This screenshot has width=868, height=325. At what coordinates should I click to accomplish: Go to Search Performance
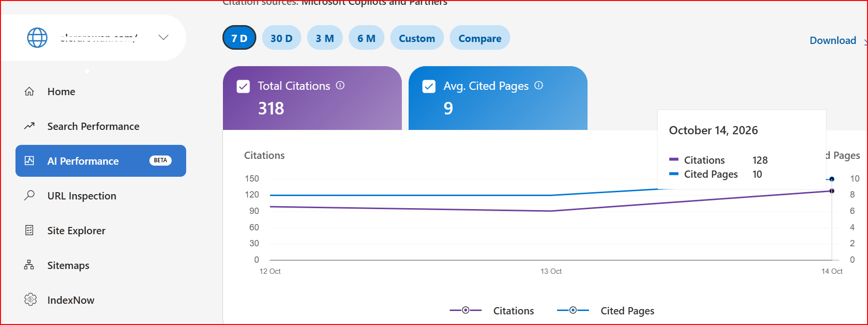[93, 127]
